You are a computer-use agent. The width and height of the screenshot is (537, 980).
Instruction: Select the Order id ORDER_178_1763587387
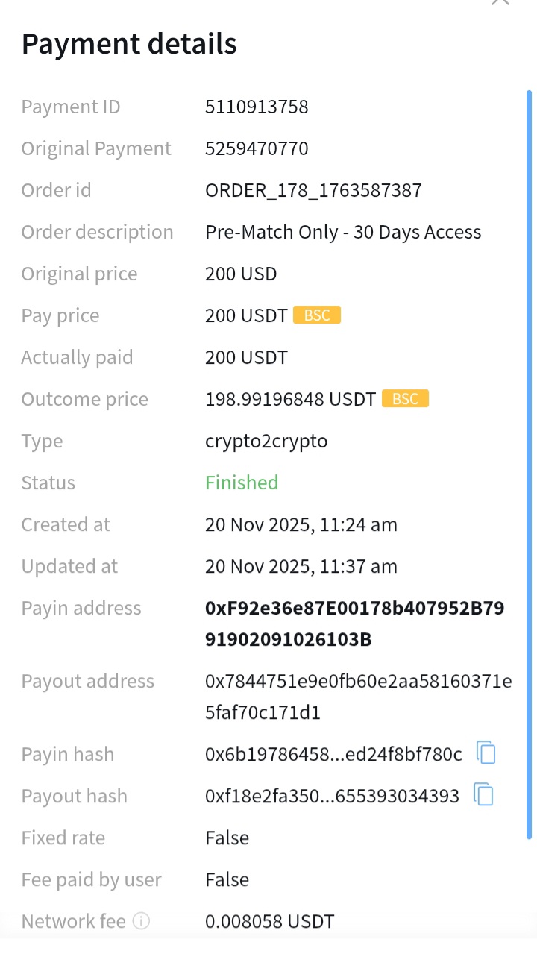coord(313,190)
